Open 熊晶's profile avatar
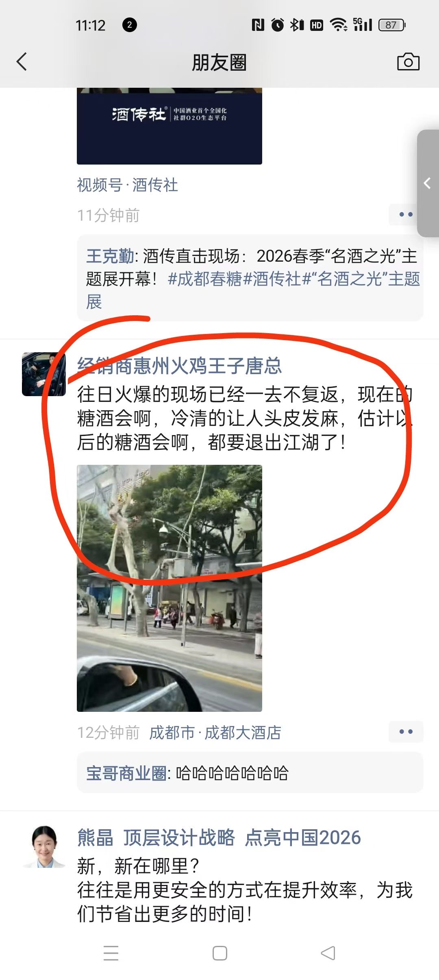The height and width of the screenshot is (980, 439). (x=44, y=847)
